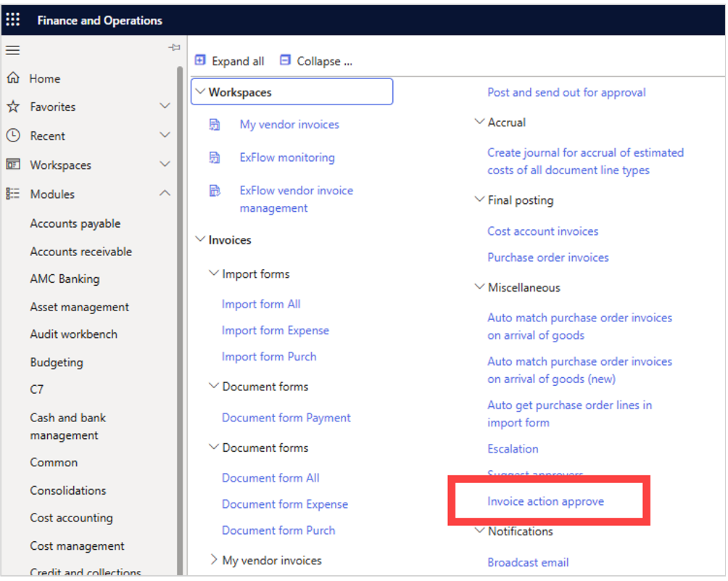The width and height of the screenshot is (728, 581).
Task: Open the app launcher waffle icon
Action: coord(13,20)
